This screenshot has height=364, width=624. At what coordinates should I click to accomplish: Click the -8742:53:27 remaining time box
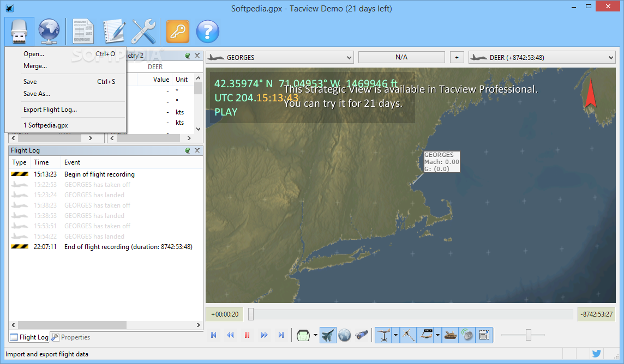[x=596, y=314]
